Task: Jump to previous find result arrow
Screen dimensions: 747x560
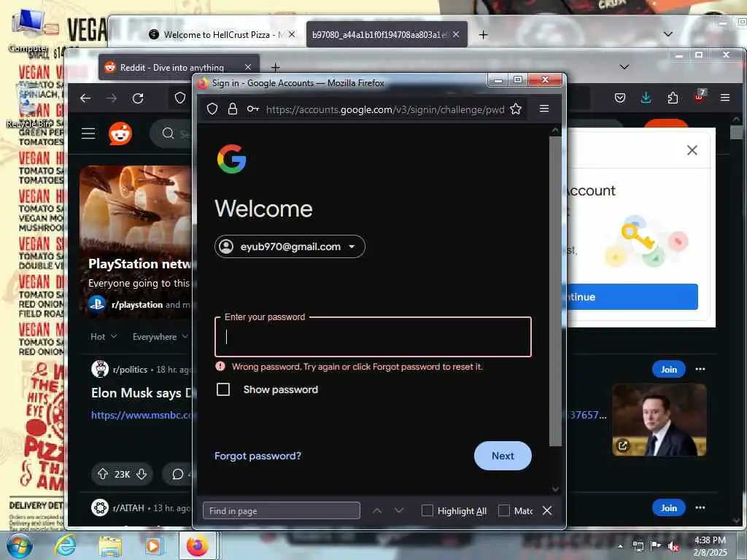Action: pyautogui.click(x=377, y=510)
